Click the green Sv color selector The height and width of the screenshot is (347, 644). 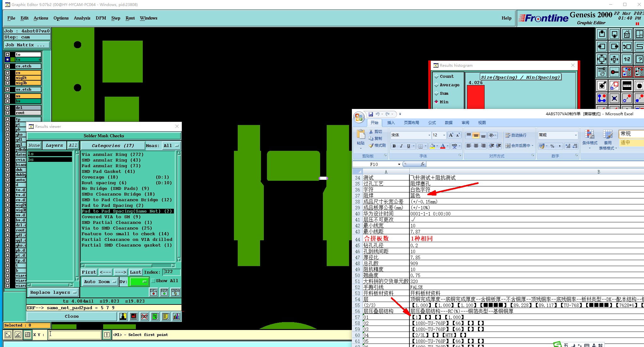coord(139,282)
